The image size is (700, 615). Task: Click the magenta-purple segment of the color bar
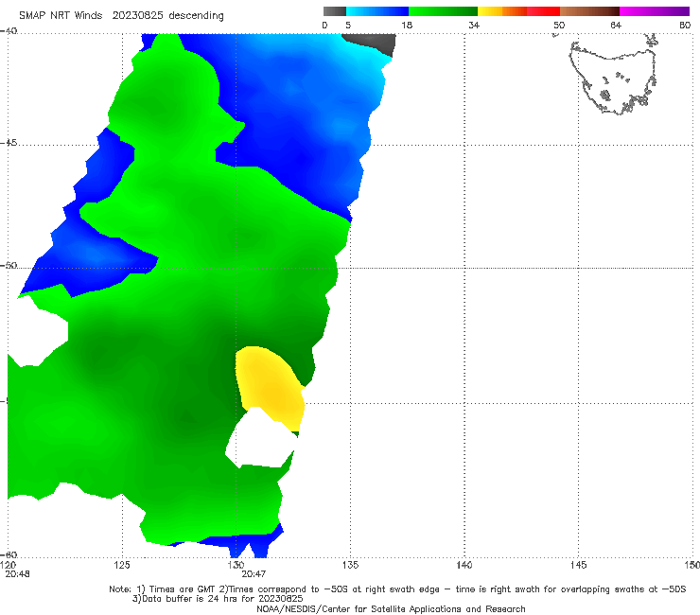[655, 11]
